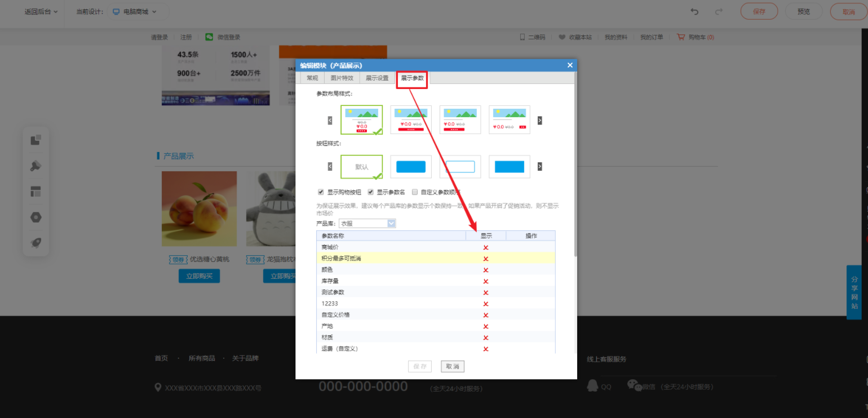Viewport: 868px width, 418px height.
Task: Enable the 自定义参数顺序 checkbox
Action: pos(415,192)
